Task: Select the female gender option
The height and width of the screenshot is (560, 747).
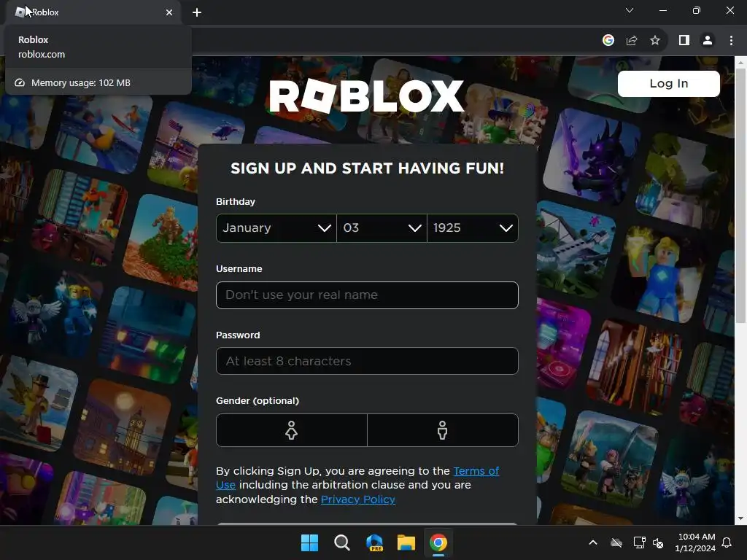Action: pyautogui.click(x=292, y=430)
